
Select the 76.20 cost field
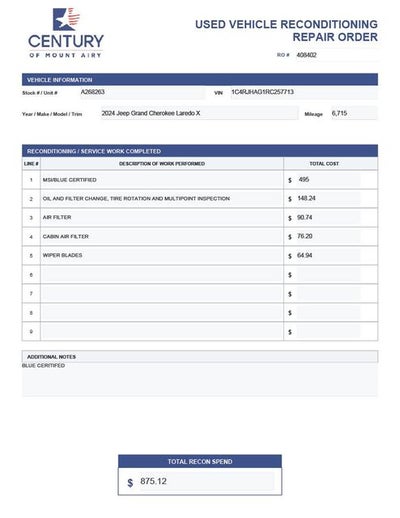click(x=328, y=237)
